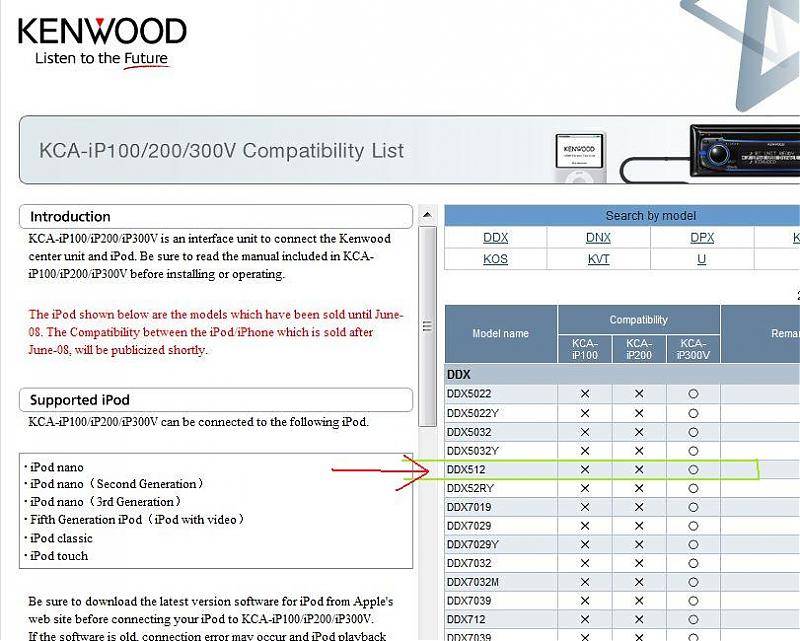This screenshot has height=641, width=800.
Task: Select the DDX5032 model cell
Action: click(501, 432)
